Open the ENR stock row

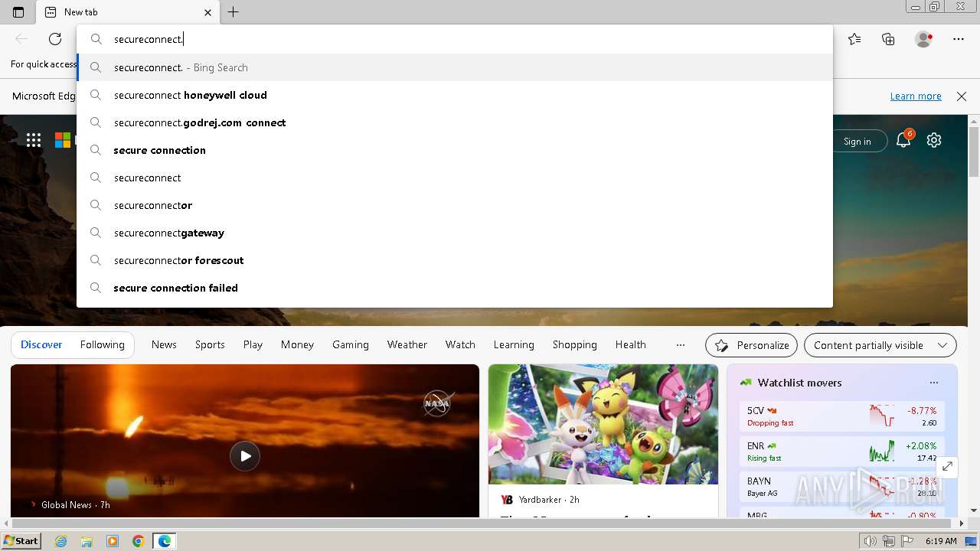pos(842,452)
